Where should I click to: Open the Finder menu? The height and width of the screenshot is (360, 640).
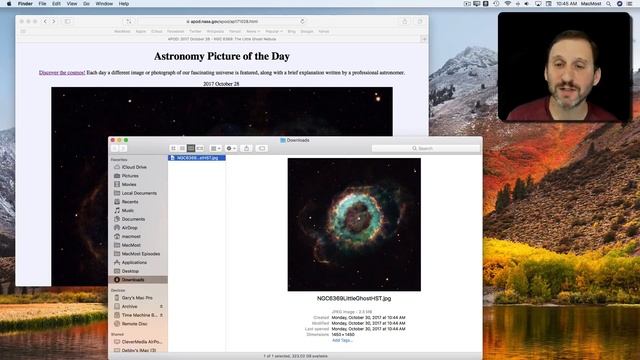25,4
